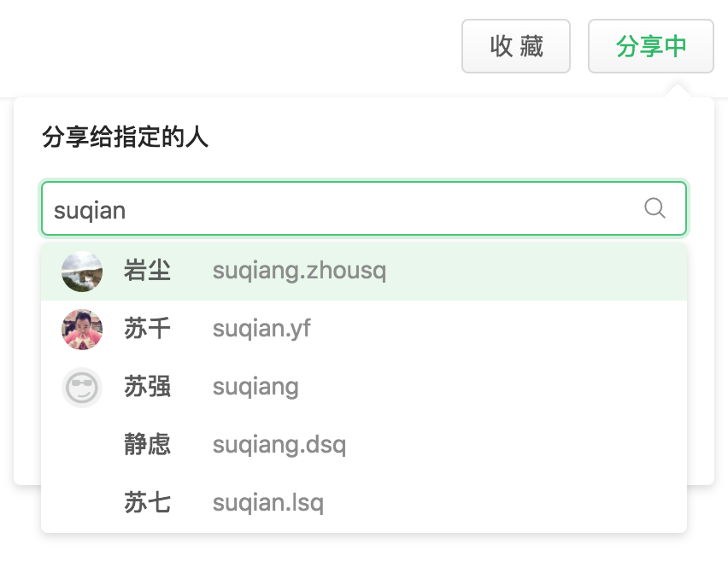The height and width of the screenshot is (579, 728).
Task: Click the name 苏强 in results
Action: 148,387
